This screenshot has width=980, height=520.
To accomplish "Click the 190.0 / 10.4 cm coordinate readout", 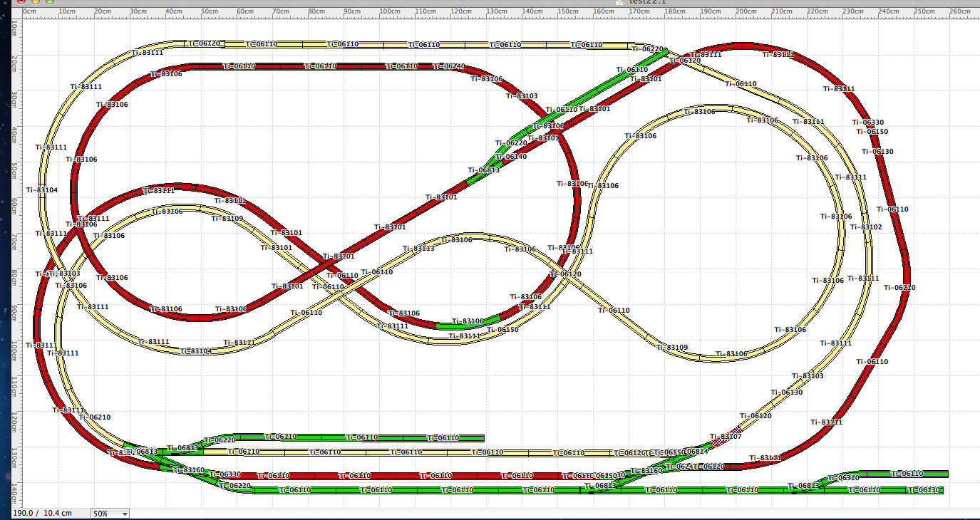I will click(42, 514).
